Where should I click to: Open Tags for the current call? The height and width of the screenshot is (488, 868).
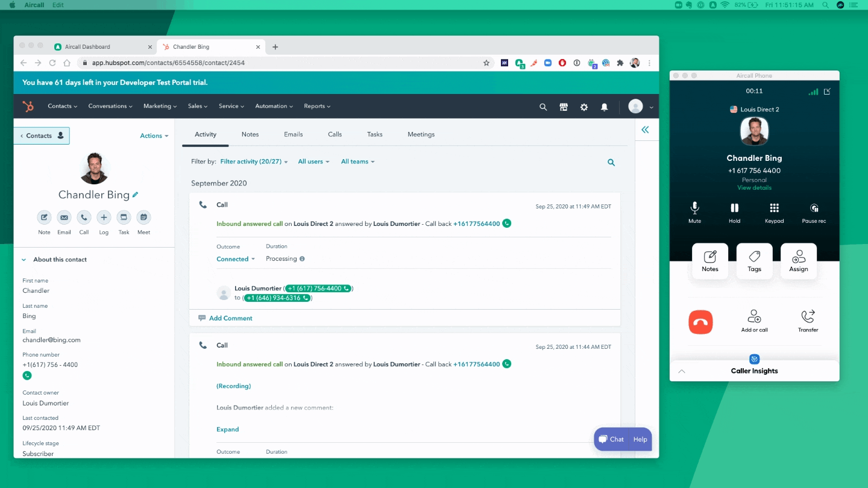point(754,261)
